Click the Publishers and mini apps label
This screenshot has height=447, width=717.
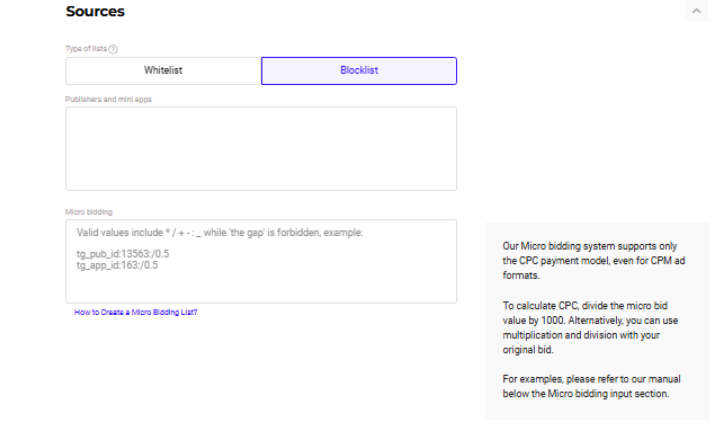[x=108, y=99]
